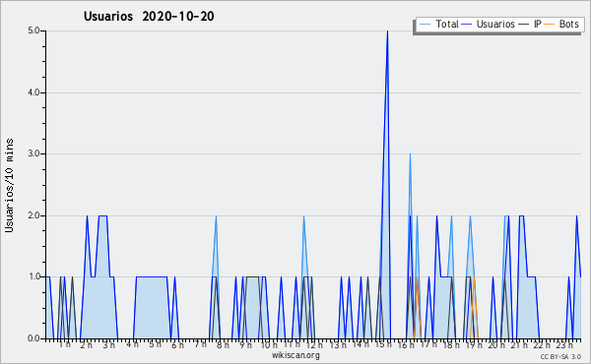The image size is (591, 364).
Task: Select the 'Total' legend entry
Action: [447, 24]
